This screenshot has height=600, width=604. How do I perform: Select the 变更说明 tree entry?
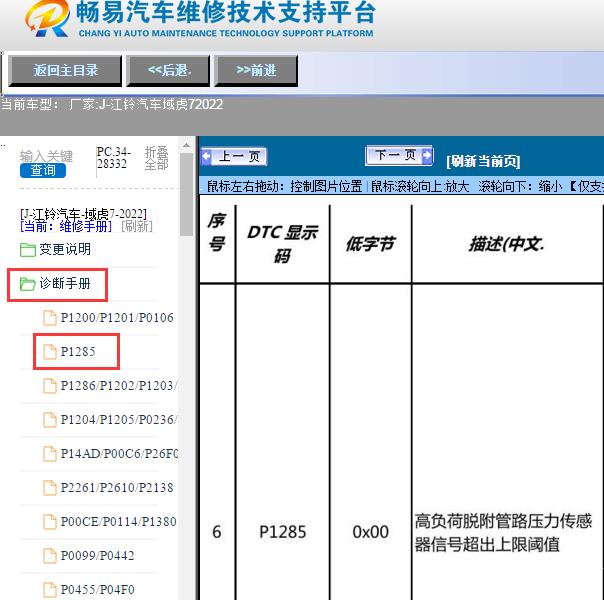point(65,249)
